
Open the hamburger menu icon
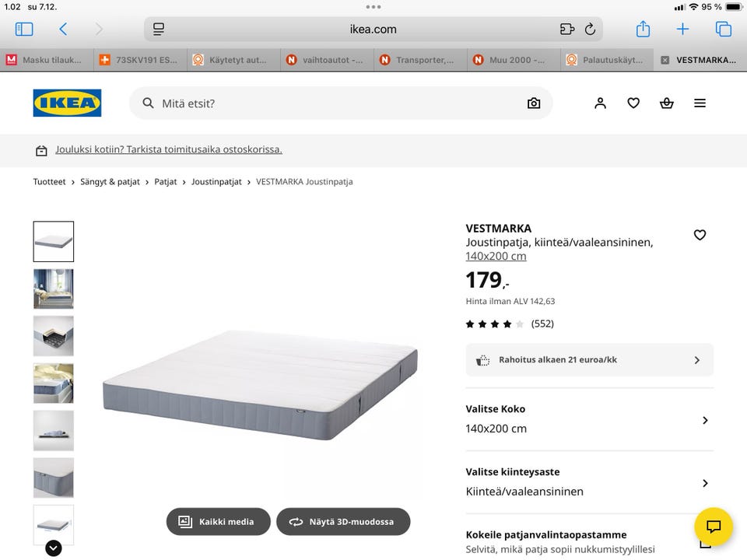click(x=700, y=103)
